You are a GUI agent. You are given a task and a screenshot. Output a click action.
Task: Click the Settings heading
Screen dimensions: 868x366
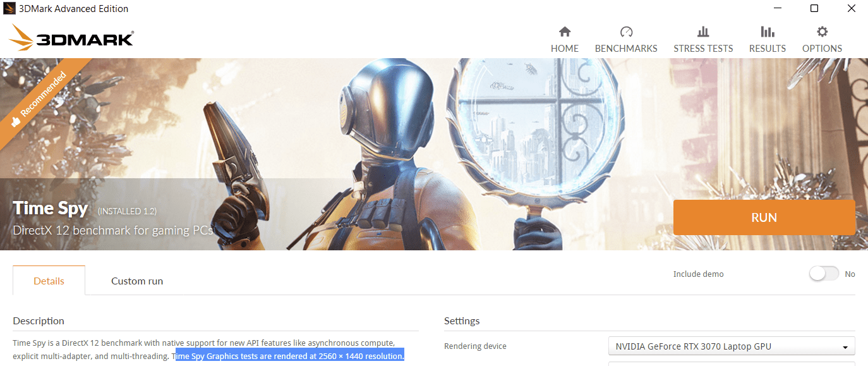tap(462, 321)
